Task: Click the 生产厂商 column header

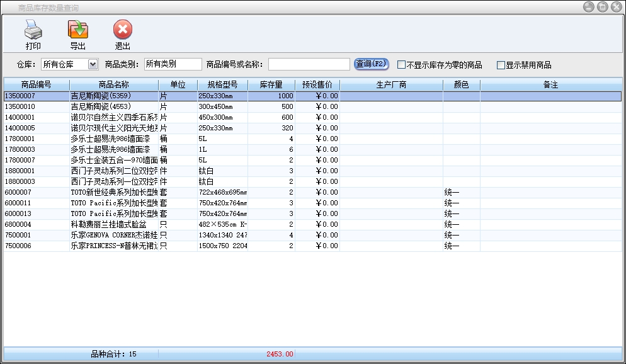Action: tap(391, 84)
